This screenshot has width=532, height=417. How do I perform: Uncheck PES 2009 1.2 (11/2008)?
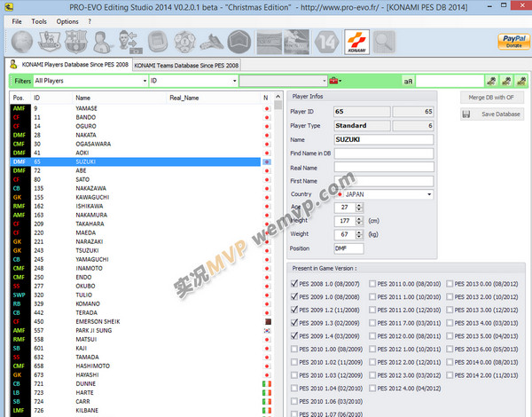pos(294,310)
